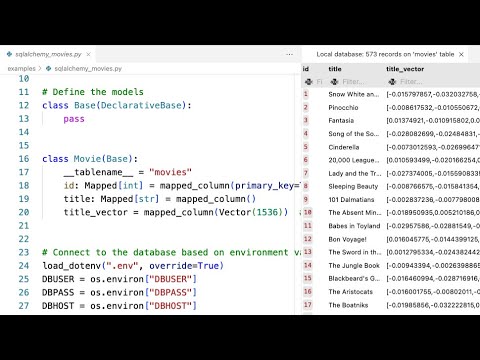
Task: Click 'class Base(DeclarativeBase):' code line
Action: point(117,105)
